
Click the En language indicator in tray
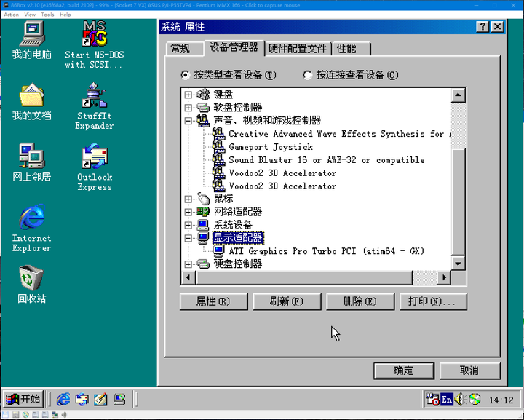(446, 400)
